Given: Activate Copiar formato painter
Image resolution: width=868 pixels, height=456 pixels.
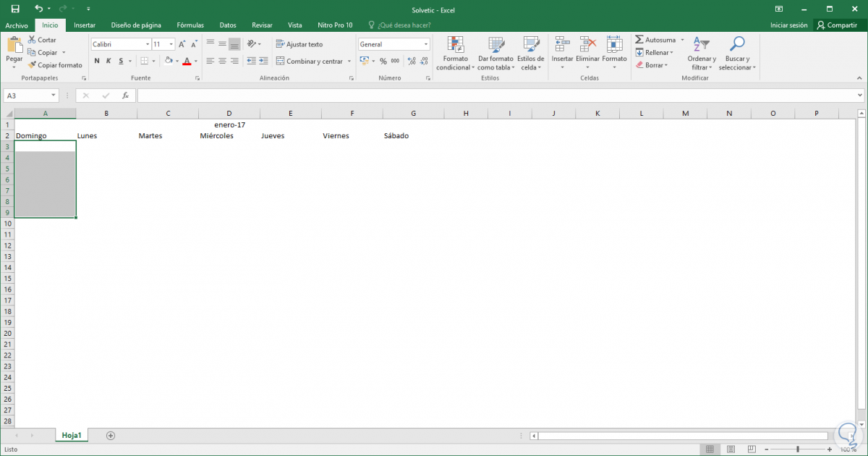Looking at the screenshot, I should click(55, 64).
